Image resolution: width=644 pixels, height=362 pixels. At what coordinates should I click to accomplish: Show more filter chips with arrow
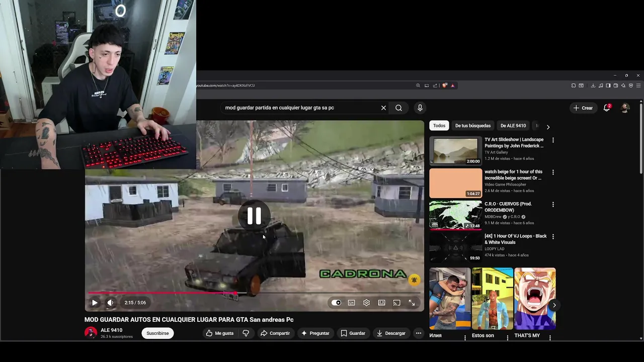coord(548,127)
